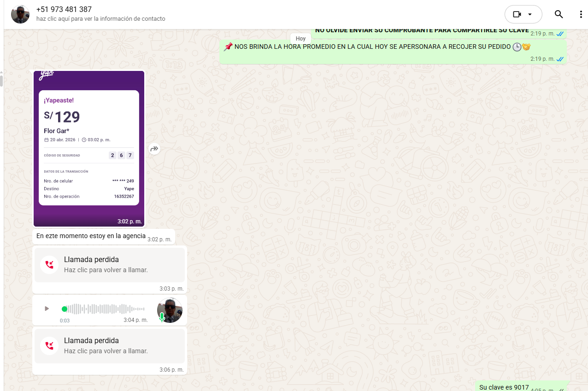
Task: Click the 'Hoy' date badge
Action: coord(300,39)
